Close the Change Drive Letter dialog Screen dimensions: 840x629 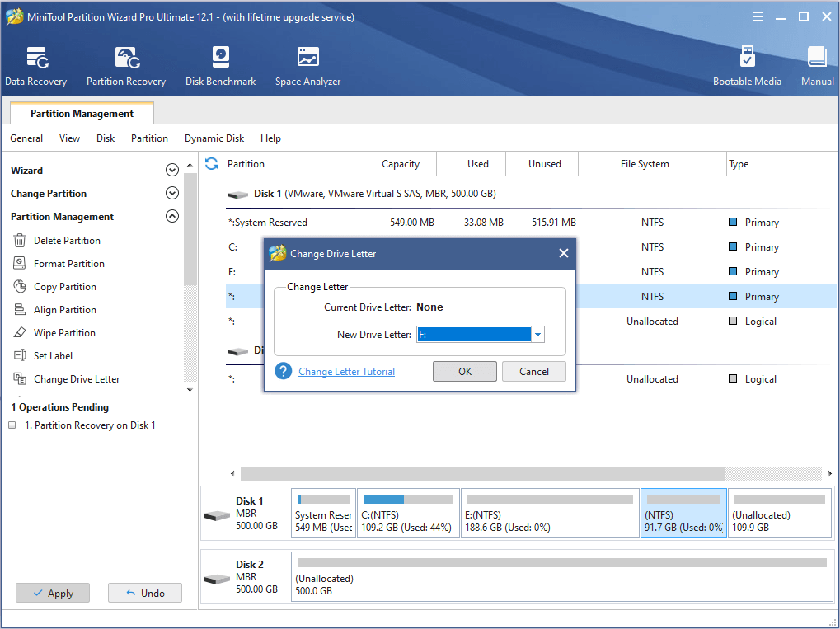point(564,253)
